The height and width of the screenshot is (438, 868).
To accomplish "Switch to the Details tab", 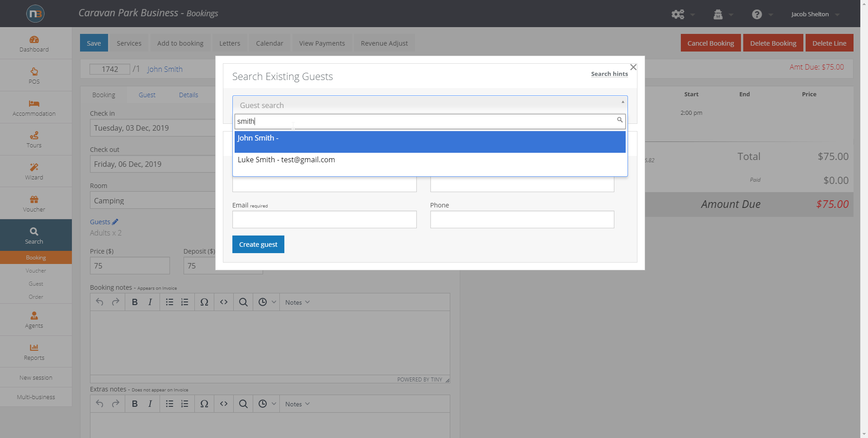I will (x=189, y=95).
